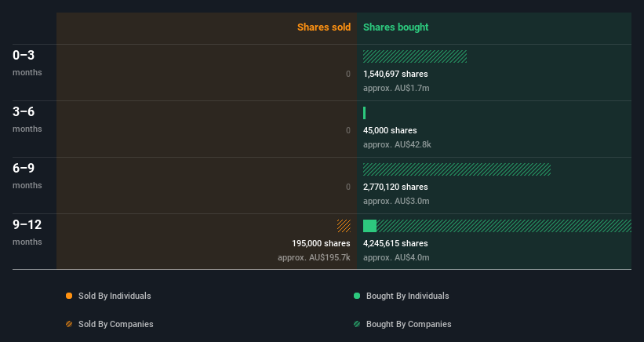Click the zero sold value in 0–3 row
The width and height of the screenshot is (644, 342).
(x=348, y=74)
